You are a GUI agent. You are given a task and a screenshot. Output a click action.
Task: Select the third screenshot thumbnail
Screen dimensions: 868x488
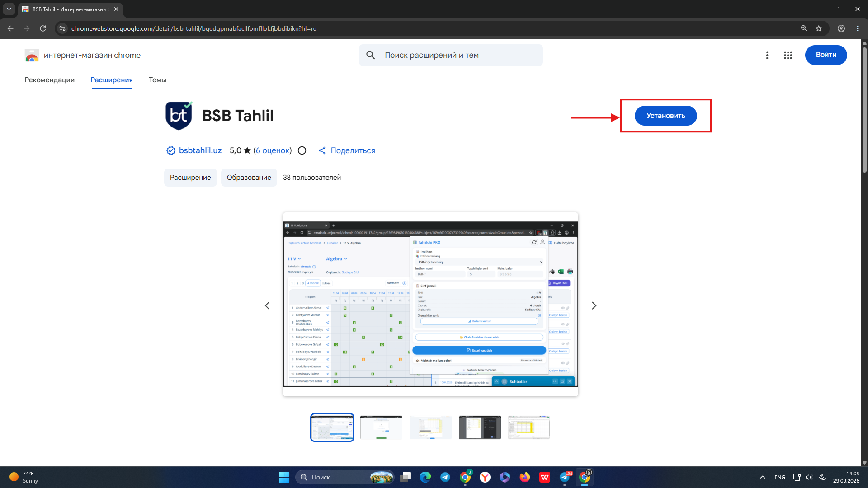point(430,427)
